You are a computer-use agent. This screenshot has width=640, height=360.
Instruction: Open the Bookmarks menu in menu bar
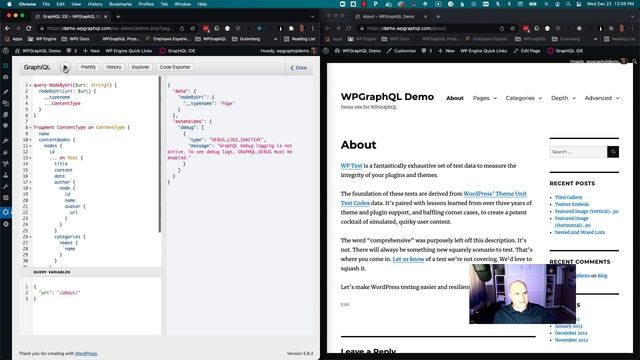click(x=120, y=4)
